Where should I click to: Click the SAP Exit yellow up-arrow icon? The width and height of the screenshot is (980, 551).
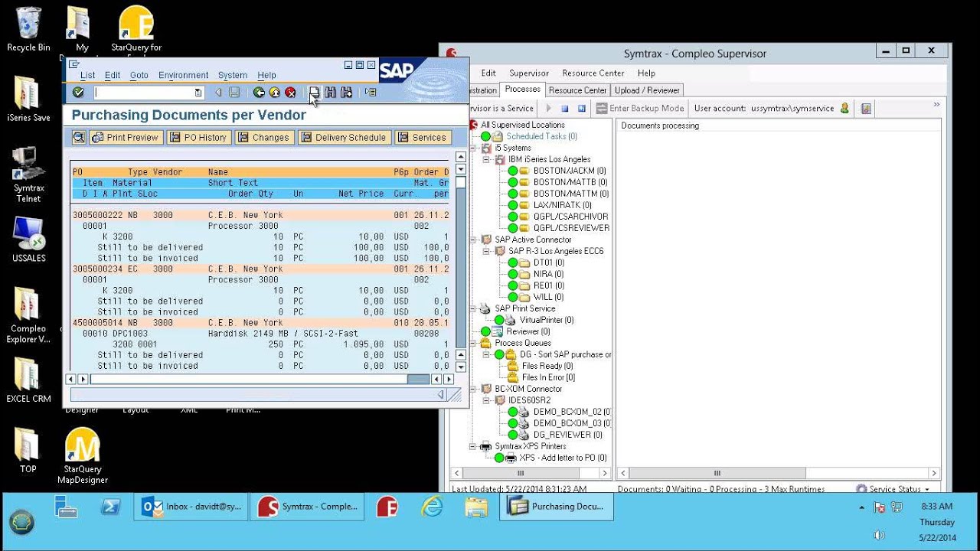coord(274,93)
